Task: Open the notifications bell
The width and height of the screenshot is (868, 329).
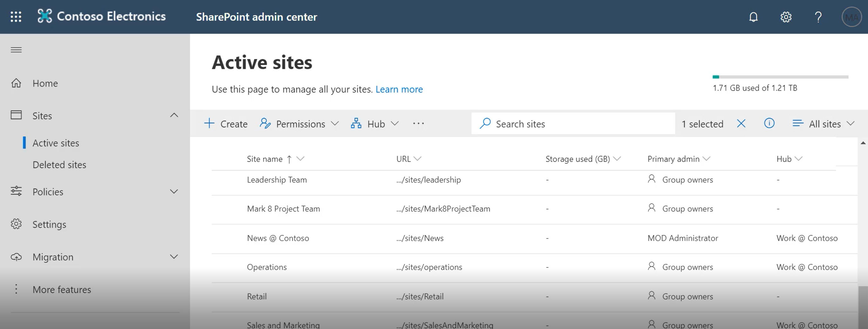Action: [753, 17]
